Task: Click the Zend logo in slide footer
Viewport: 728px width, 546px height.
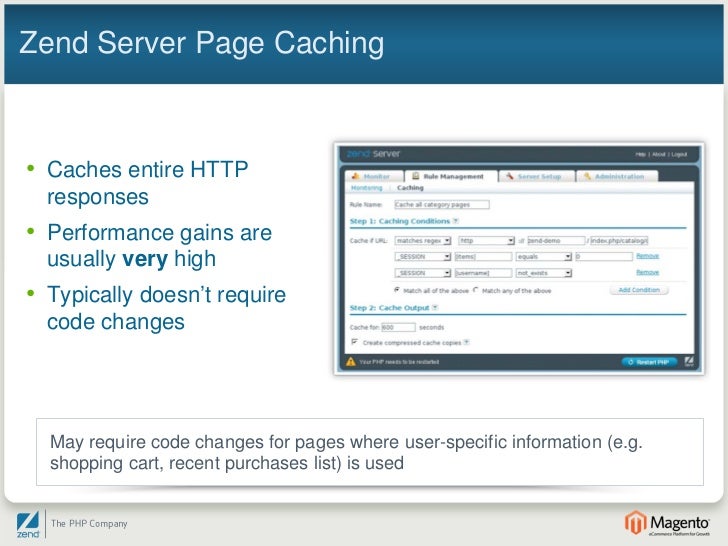Action: pos(28,525)
